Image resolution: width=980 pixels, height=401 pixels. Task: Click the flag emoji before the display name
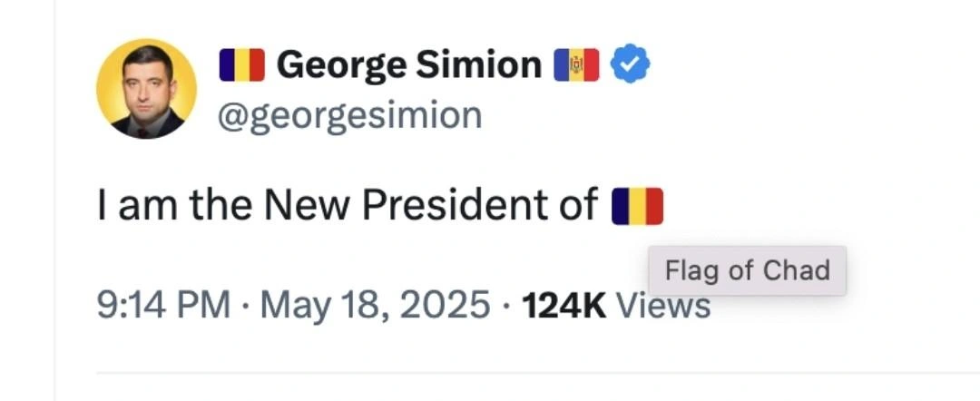[242, 65]
